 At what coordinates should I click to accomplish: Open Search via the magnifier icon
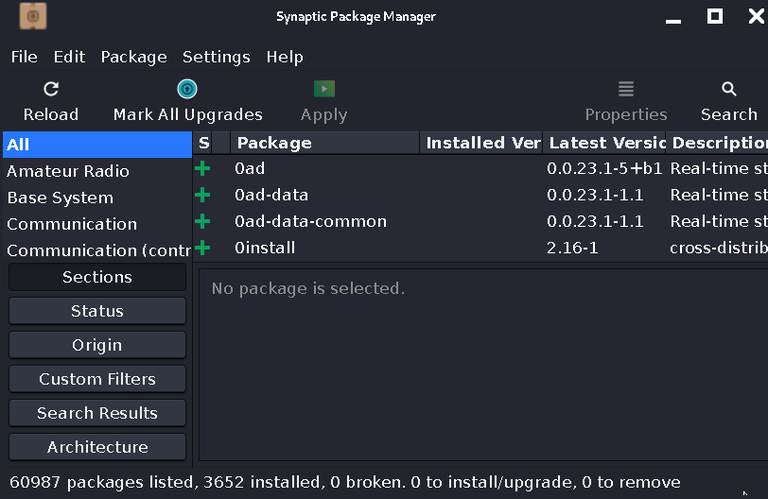coord(729,89)
